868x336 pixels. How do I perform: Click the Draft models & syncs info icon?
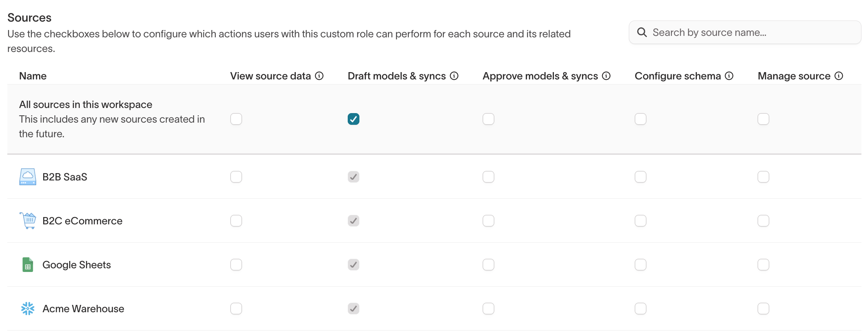(x=454, y=76)
